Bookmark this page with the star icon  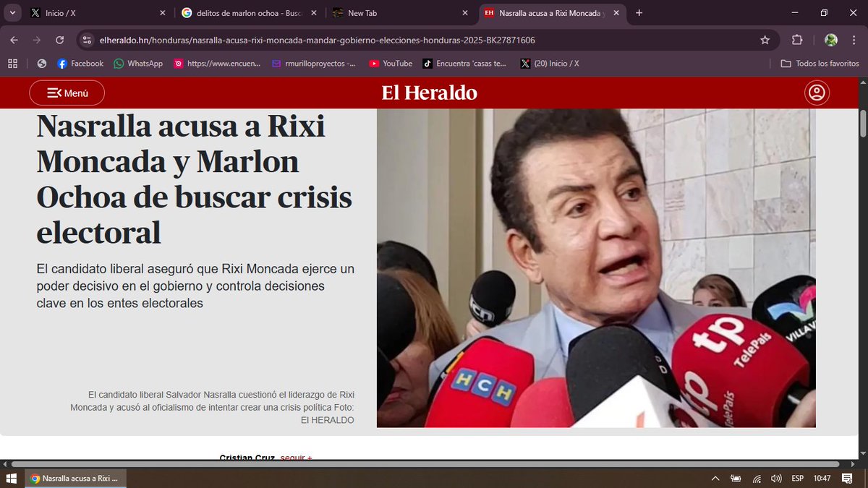click(765, 40)
